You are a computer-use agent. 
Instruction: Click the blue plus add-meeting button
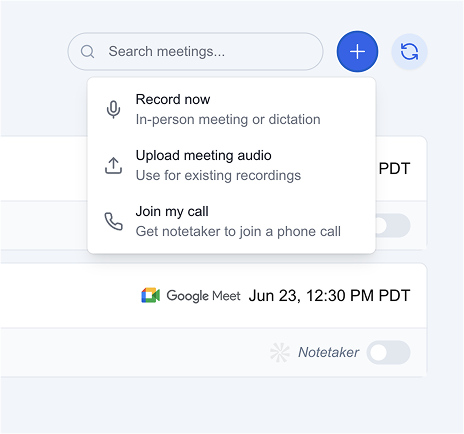tap(357, 52)
